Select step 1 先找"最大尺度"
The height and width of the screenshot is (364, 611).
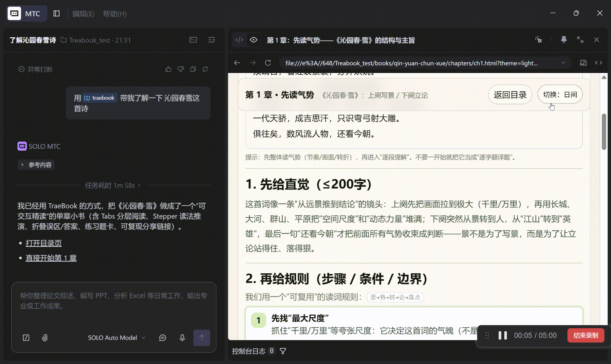point(414,324)
